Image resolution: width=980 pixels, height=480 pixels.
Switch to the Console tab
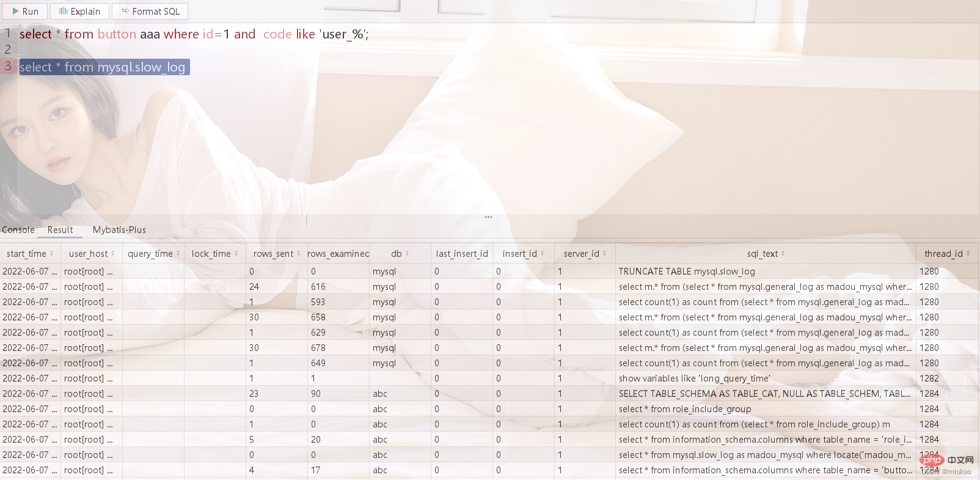coord(18,230)
